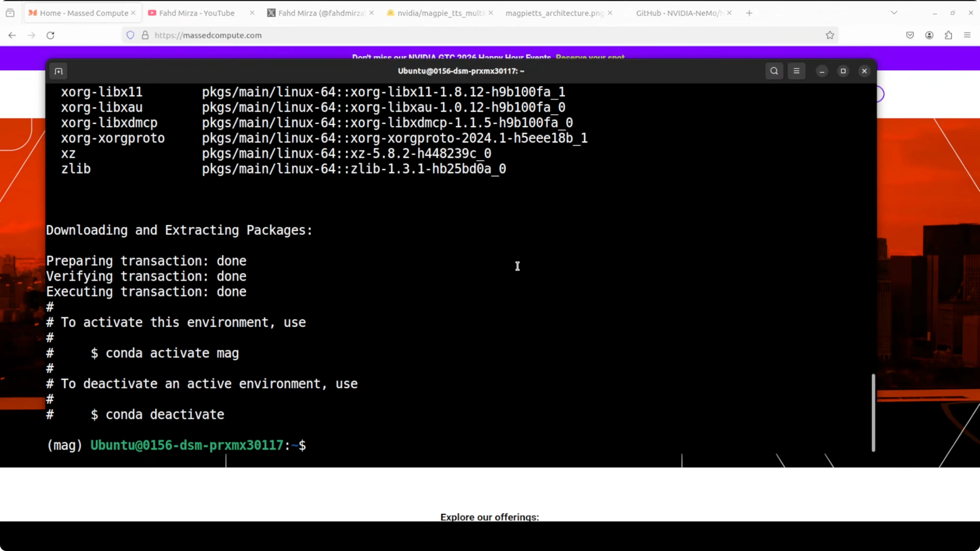
Task: Open the Firefox account icon
Action: (x=929, y=35)
